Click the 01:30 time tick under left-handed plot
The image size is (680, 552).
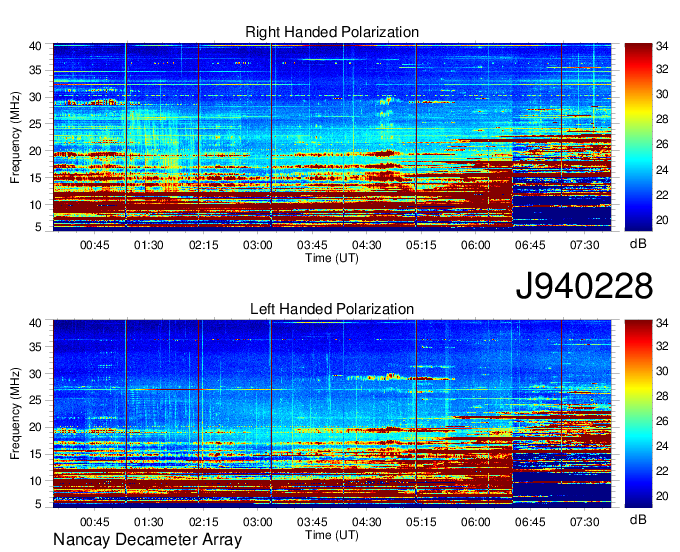(x=149, y=522)
